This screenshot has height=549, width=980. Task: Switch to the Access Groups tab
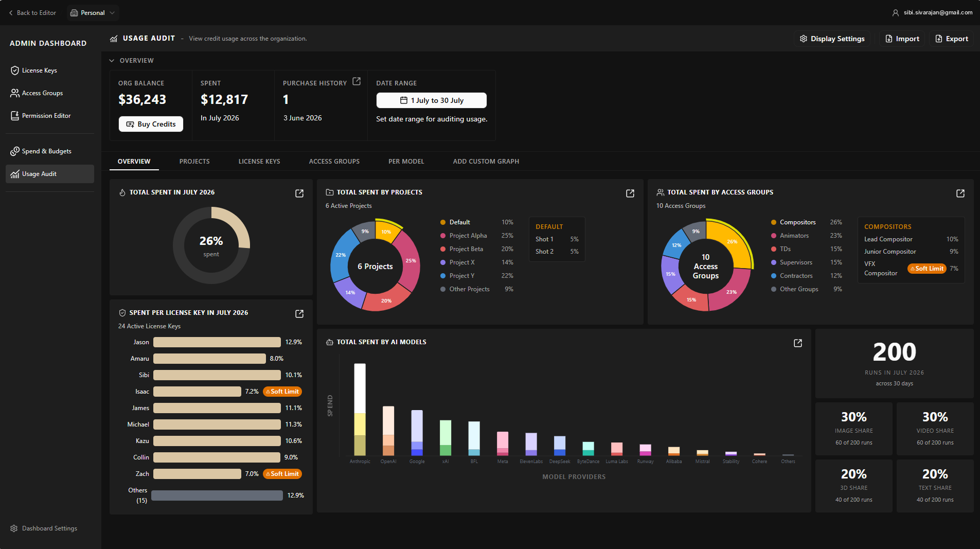(x=334, y=162)
